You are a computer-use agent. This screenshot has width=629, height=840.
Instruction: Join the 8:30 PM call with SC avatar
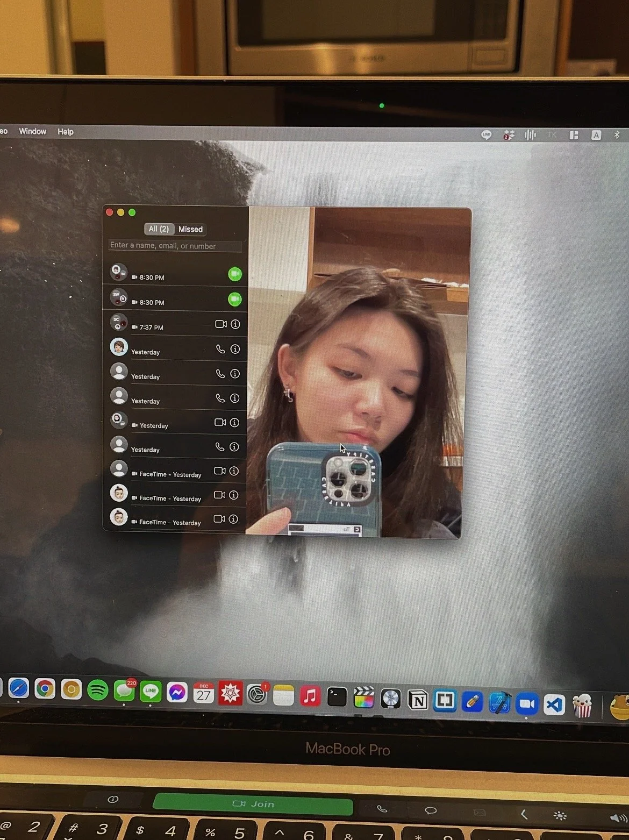coord(235,274)
